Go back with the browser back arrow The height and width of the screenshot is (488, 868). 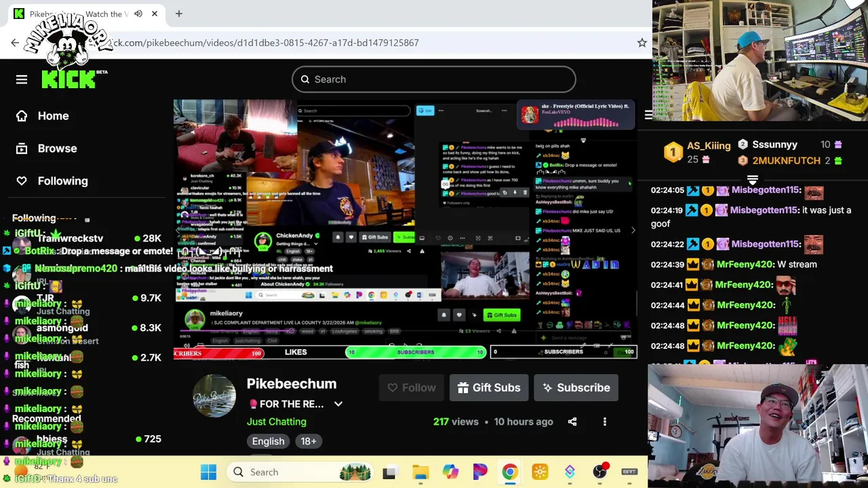tap(15, 43)
